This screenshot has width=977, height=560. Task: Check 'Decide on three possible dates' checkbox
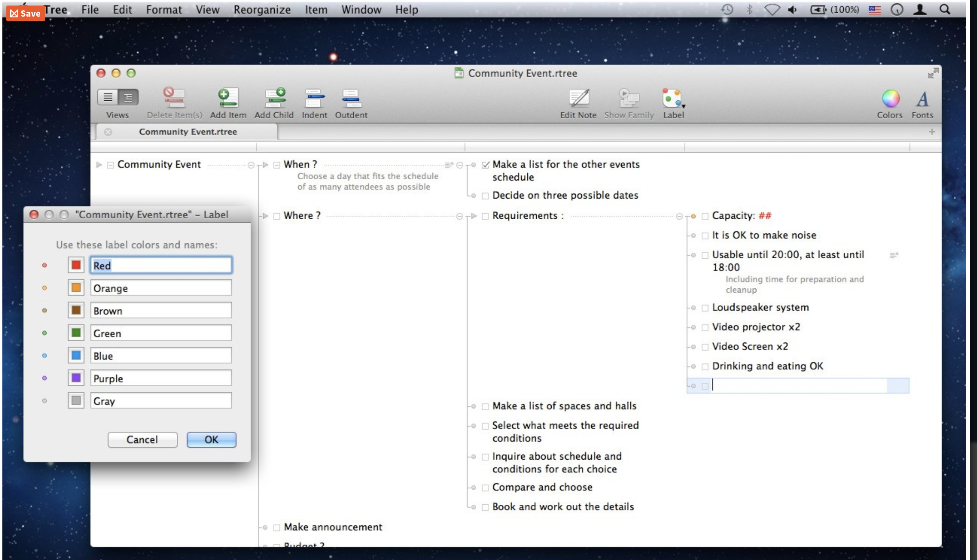pos(485,196)
